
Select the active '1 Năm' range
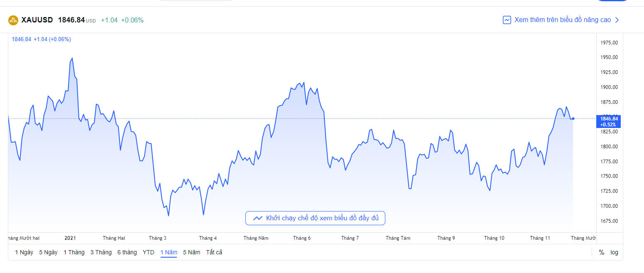click(169, 252)
